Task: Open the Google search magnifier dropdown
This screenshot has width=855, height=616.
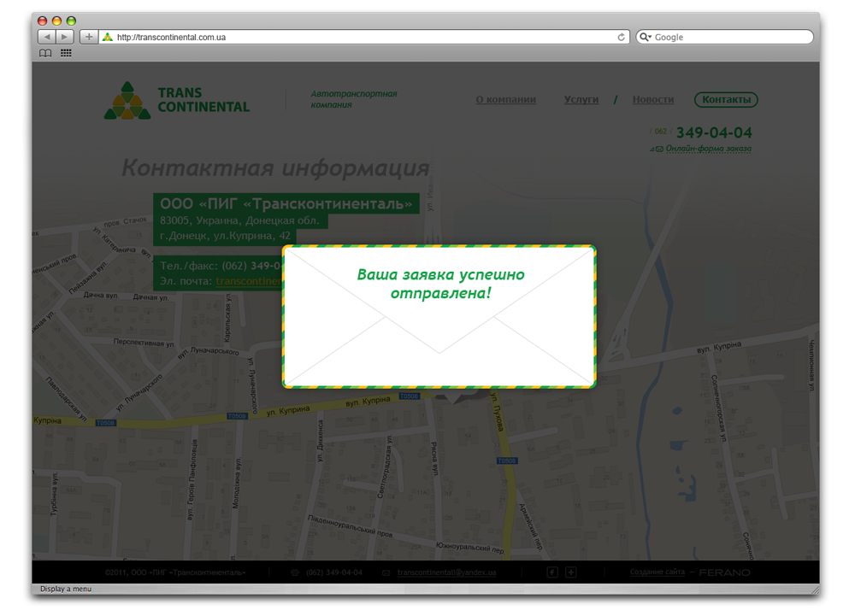Action: point(646,37)
